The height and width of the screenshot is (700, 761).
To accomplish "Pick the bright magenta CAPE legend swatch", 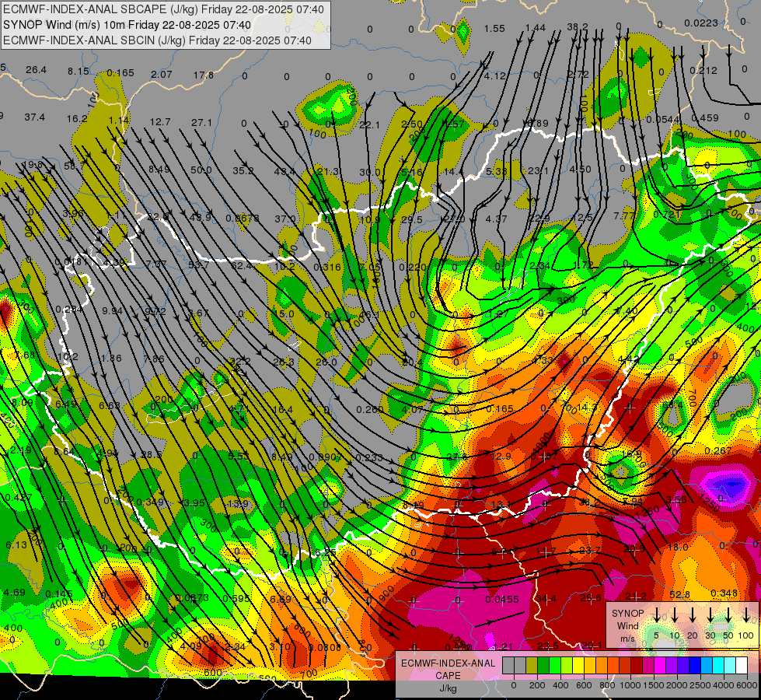I will pyautogui.click(x=660, y=666).
